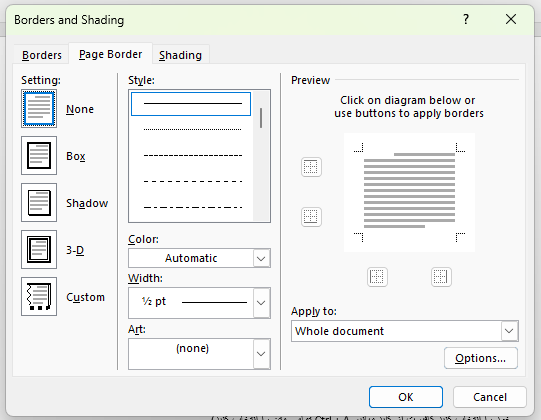This screenshot has height=420, width=541.
Task: Switch to the Shading tab
Action: [x=180, y=55]
